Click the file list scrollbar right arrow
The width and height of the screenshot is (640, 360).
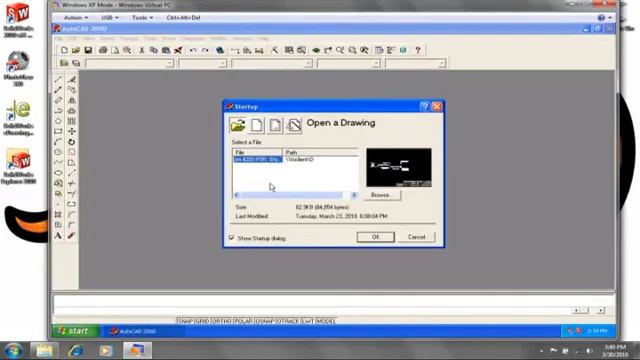[x=354, y=195]
